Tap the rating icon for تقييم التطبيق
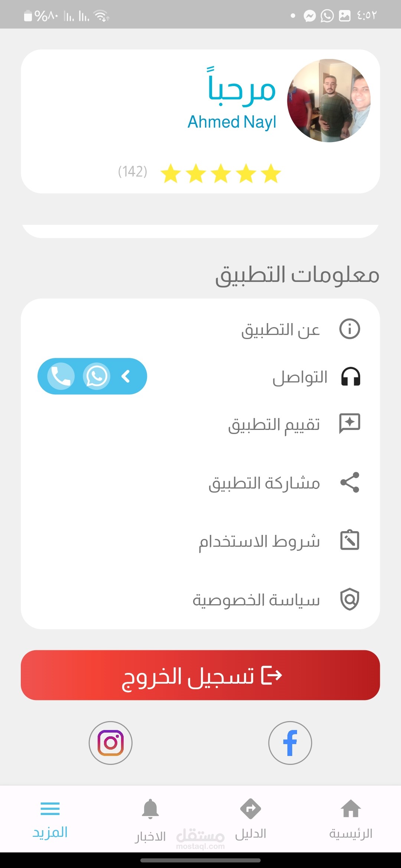The width and height of the screenshot is (401, 868). click(x=350, y=423)
